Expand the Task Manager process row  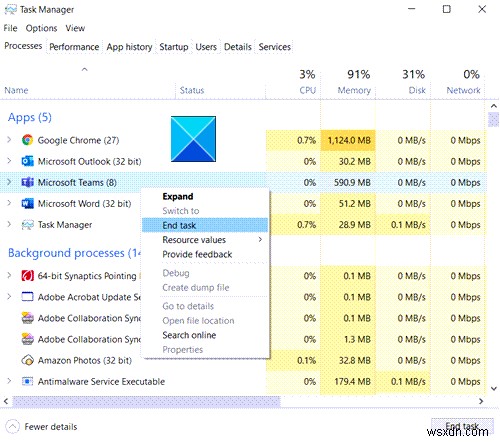(9, 225)
